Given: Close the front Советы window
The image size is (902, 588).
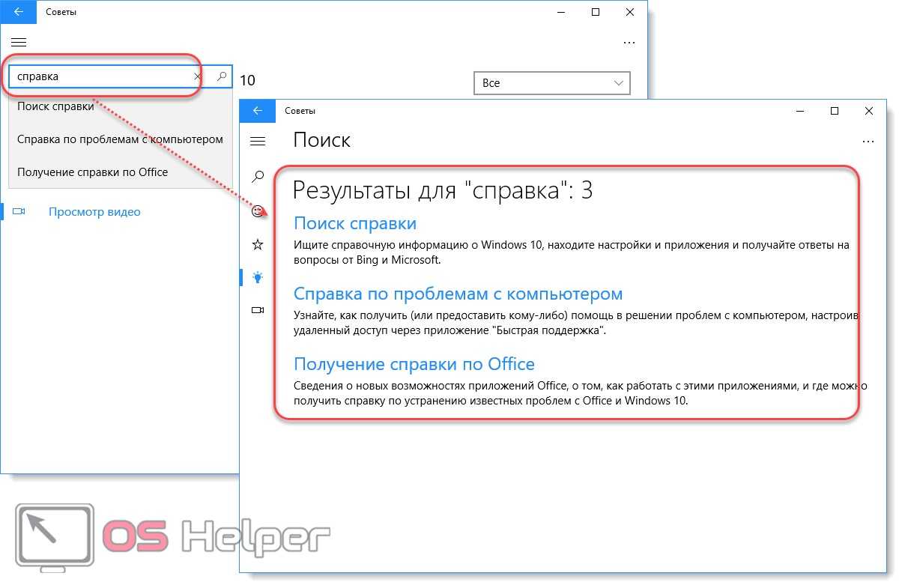Looking at the screenshot, I should tap(868, 111).
